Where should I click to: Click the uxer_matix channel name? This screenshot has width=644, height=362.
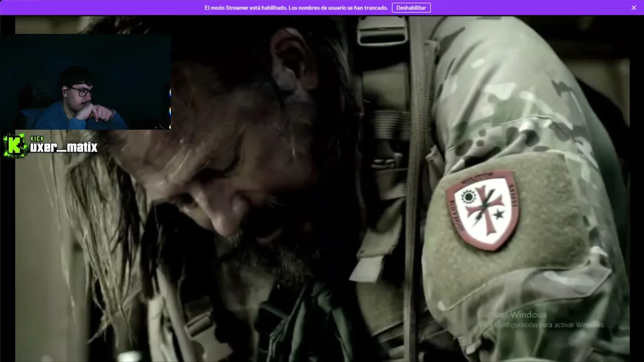tap(63, 147)
